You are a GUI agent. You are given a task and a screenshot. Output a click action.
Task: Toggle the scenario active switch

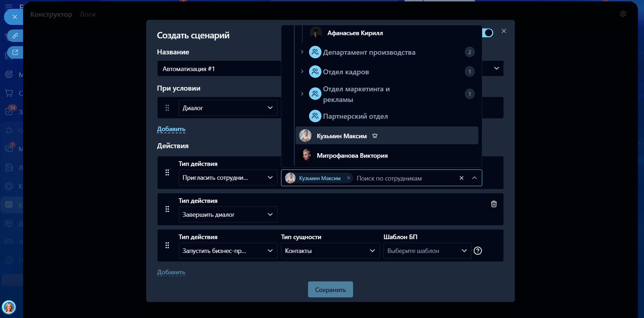[488, 33]
